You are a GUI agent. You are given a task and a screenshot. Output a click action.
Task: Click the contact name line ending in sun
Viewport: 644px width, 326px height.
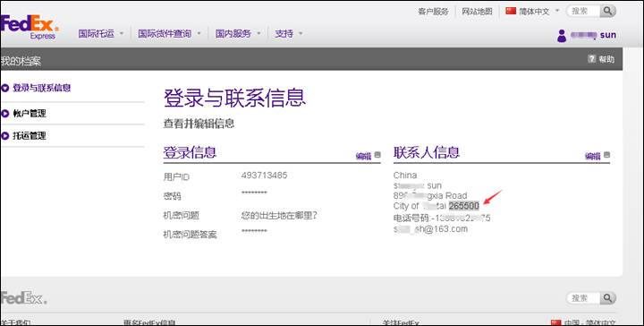(x=418, y=185)
